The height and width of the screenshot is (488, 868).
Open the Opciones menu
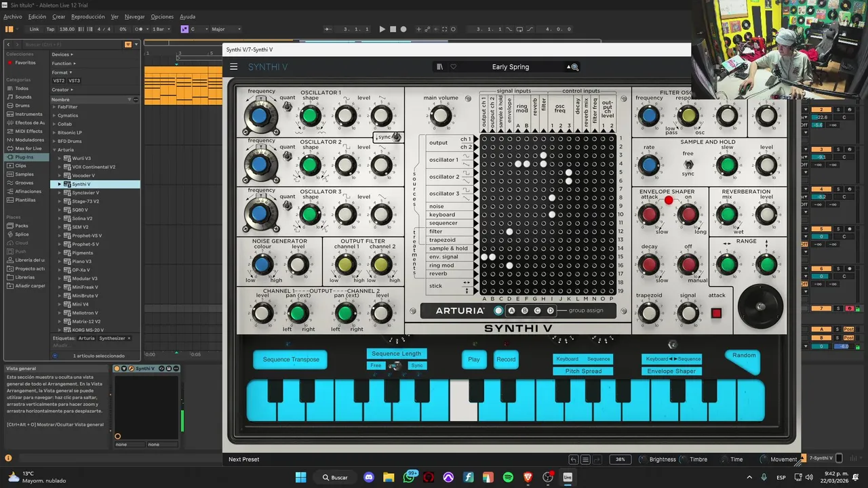pos(162,16)
